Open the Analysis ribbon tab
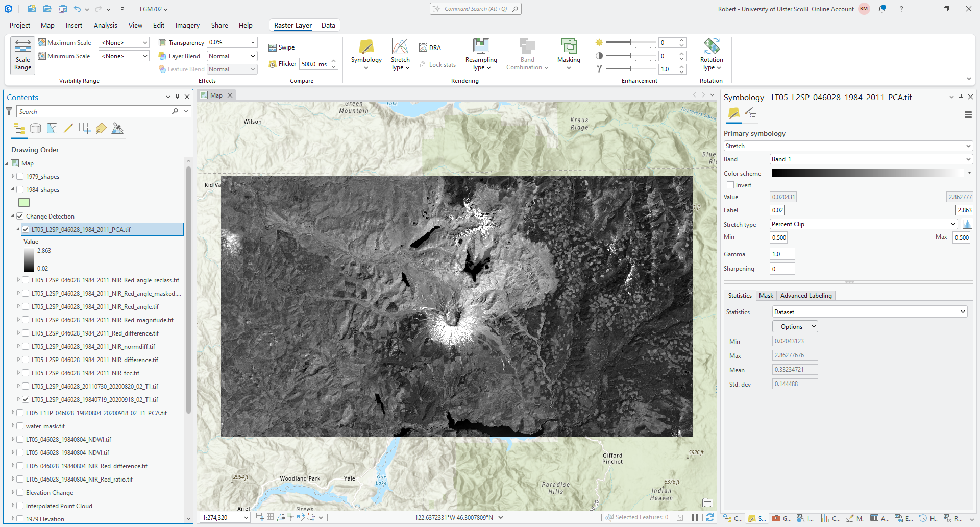The image size is (980, 527). 105,25
